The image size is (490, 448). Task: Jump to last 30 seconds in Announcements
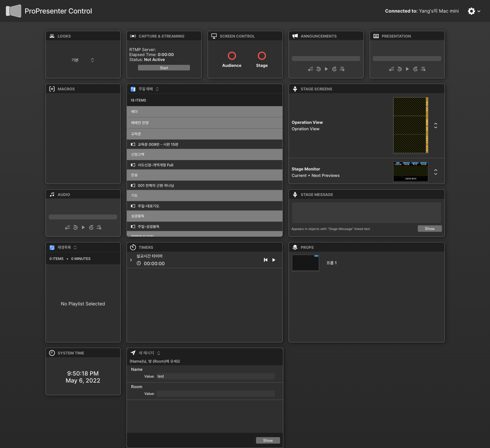pyautogui.click(x=342, y=69)
